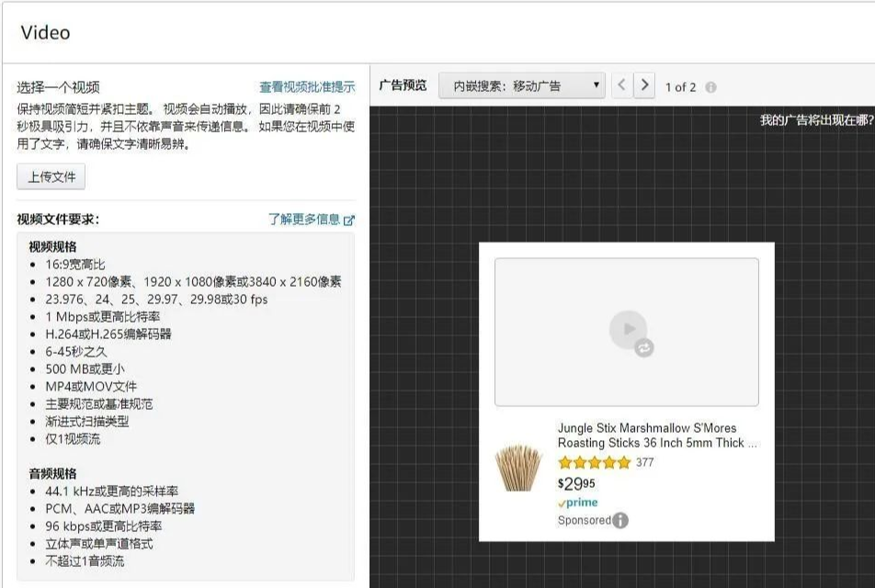This screenshot has width=875, height=588.
Task: Click the 16:9宽高比 requirement line
Action: (x=75, y=265)
